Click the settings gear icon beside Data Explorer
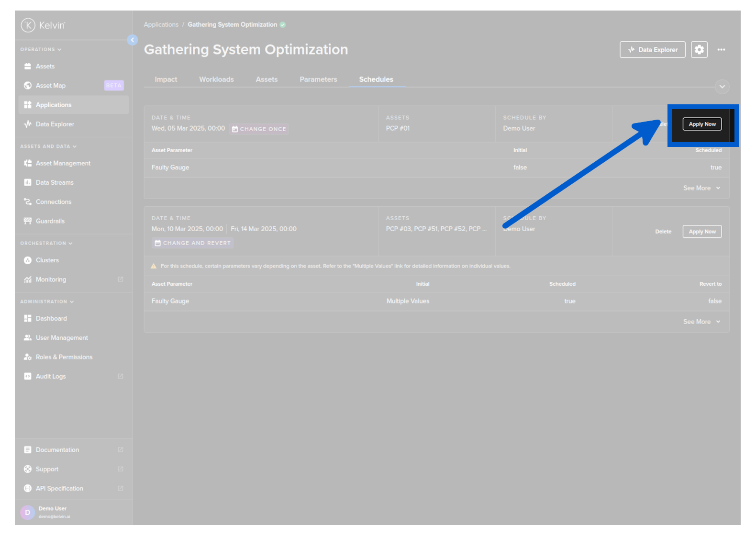This screenshot has width=756, height=536. 699,50
